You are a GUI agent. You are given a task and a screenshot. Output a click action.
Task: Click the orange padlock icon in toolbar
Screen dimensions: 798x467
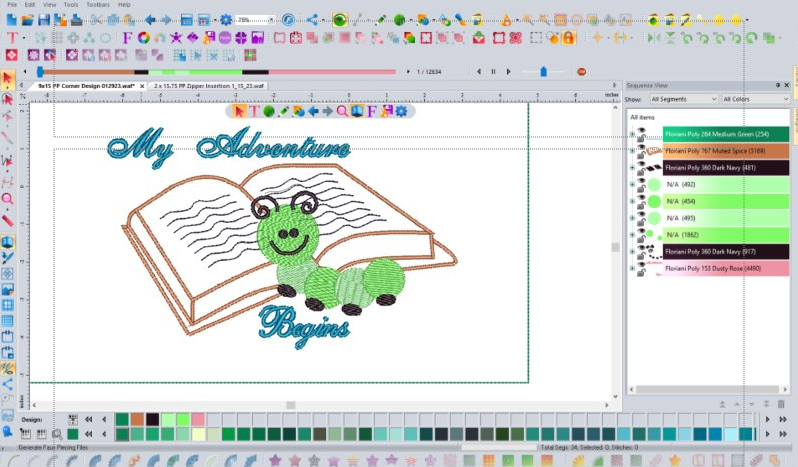click(x=568, y=37)
